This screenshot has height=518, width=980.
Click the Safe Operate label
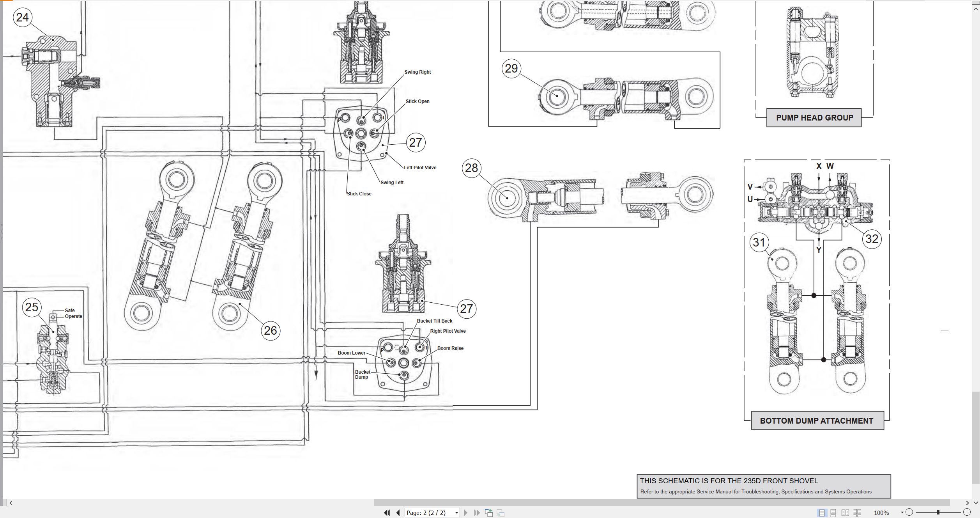[73, 314]
